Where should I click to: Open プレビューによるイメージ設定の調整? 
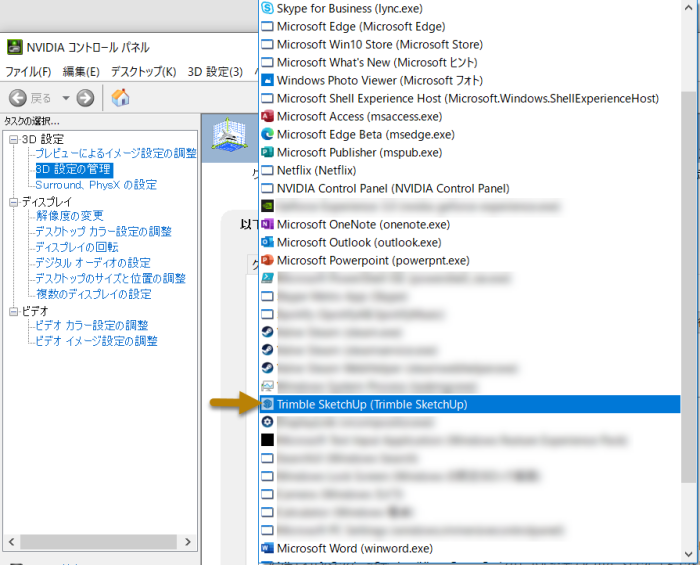[x=116, y=153]
